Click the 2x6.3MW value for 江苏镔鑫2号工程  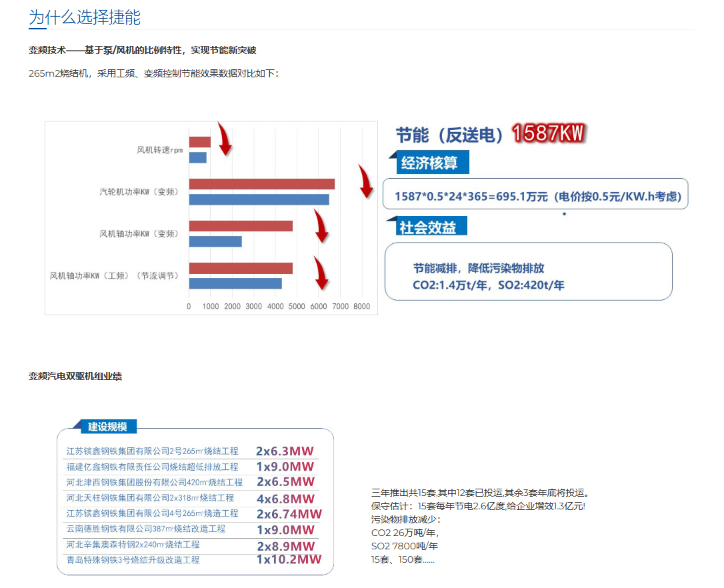coord(285,451)
